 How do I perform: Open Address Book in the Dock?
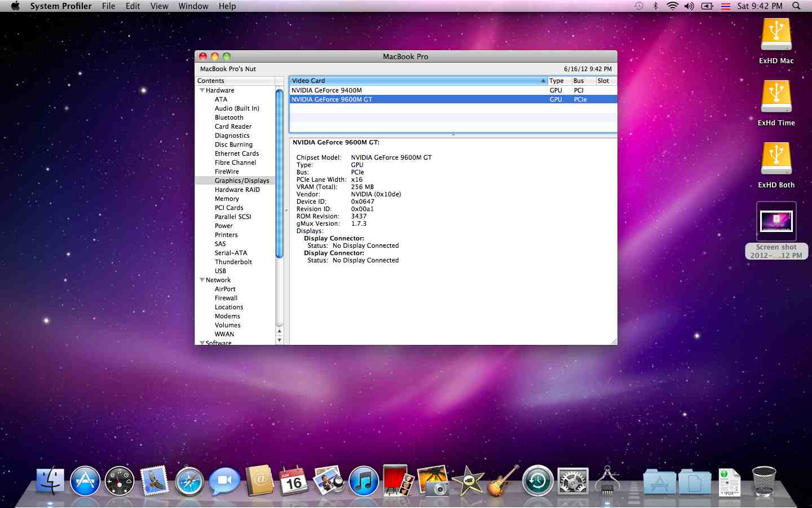[x=259, y=481]
